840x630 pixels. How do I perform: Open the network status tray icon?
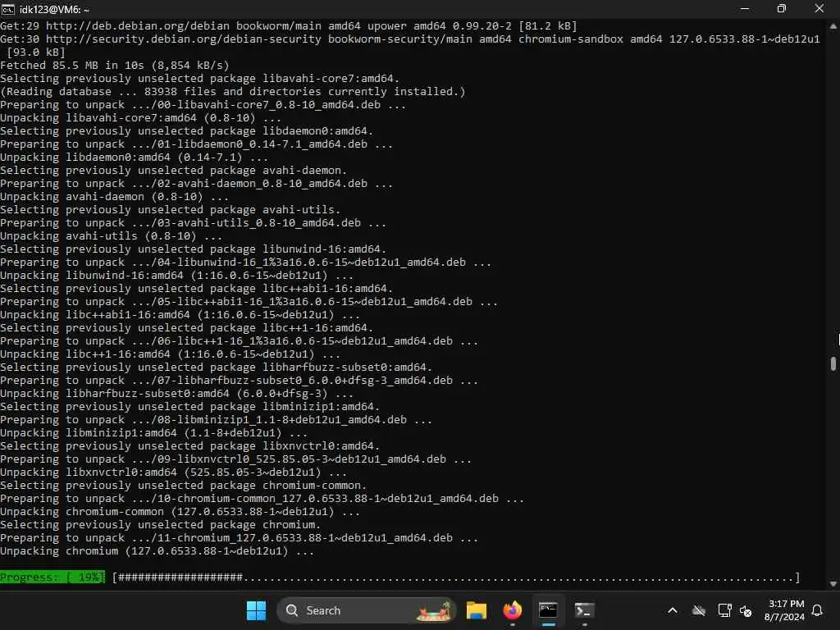point(724,610)
